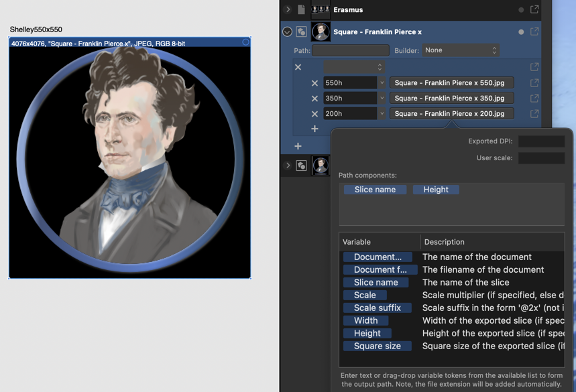Expand the slice row below Franklin Pierce
This screenshot has width=576, height=392.
288,166
